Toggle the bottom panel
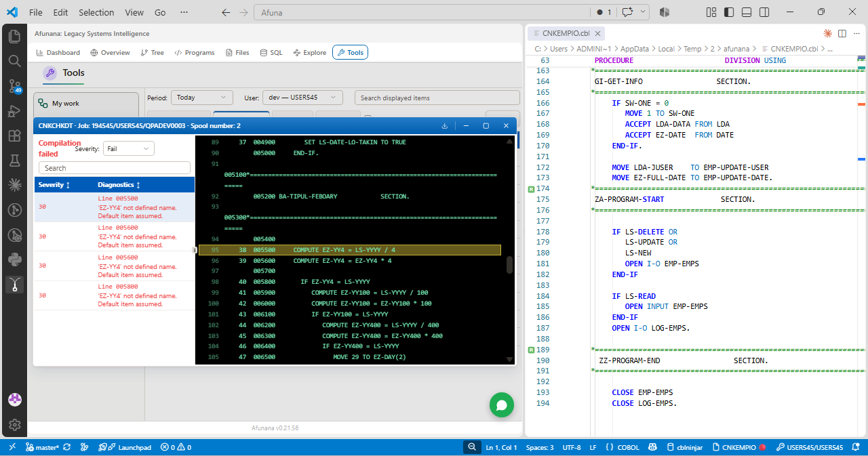Screen dimensions: 868x456 point(747,12)
